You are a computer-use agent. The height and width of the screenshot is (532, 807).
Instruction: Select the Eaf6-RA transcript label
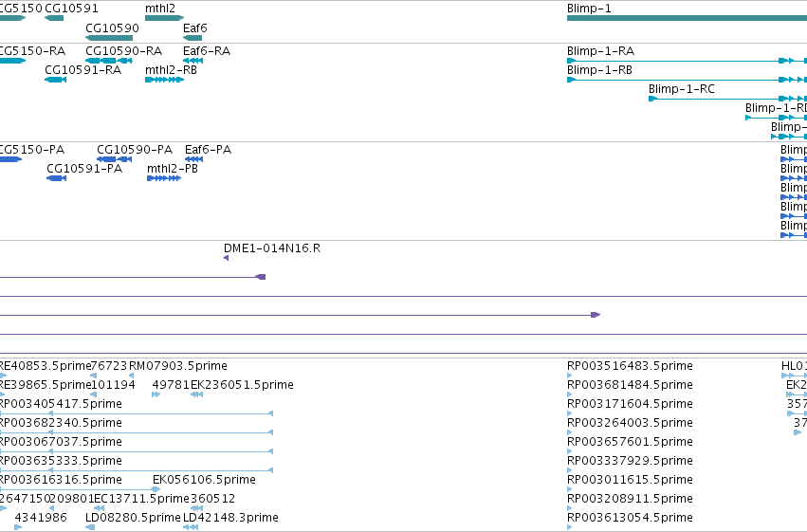[x=207, y=51]
